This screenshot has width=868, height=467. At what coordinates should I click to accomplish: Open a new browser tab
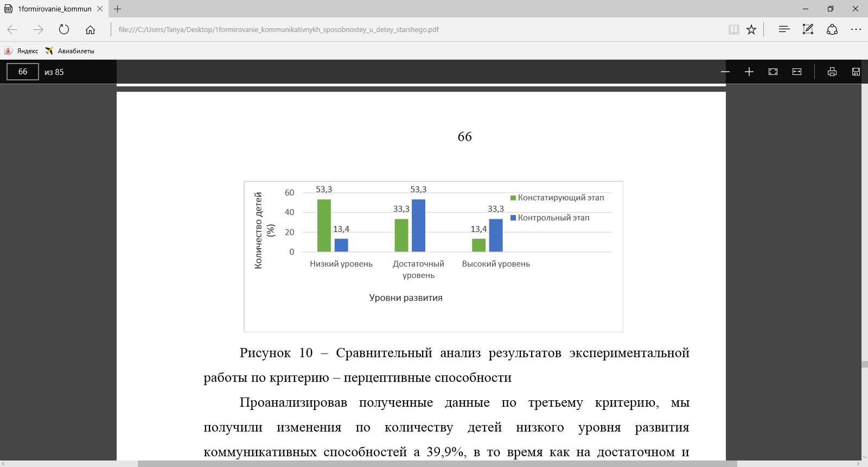[x=118, y=9]
